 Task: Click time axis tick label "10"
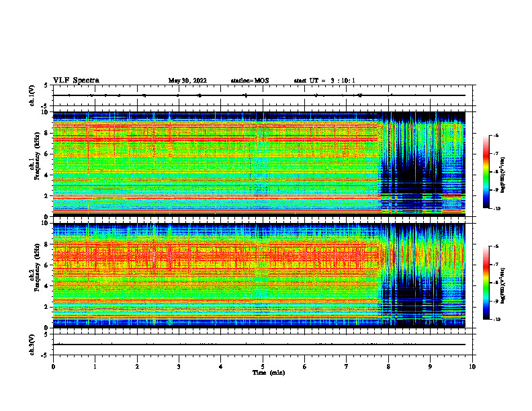tap(472, 367)
